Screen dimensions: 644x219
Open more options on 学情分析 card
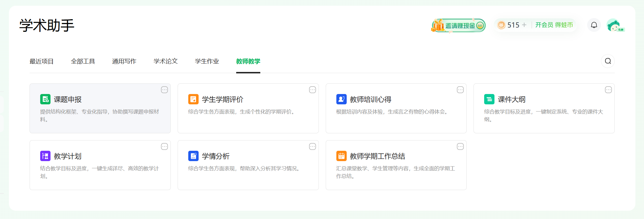tap(313, 146)
